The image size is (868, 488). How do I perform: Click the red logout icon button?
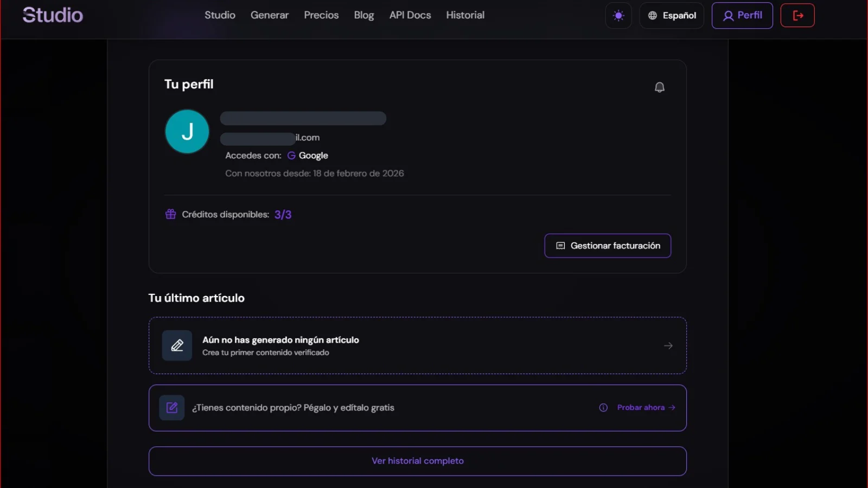[x=797, y=16]
